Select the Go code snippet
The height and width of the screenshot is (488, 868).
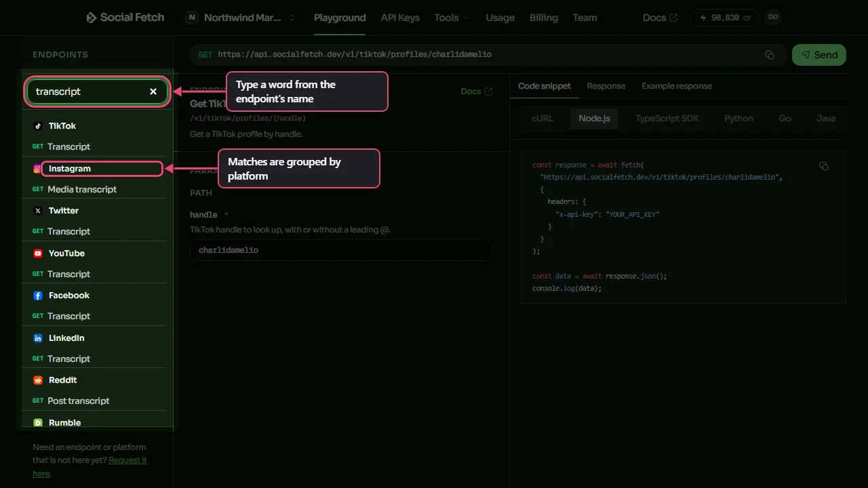click(x=785, y=118)
